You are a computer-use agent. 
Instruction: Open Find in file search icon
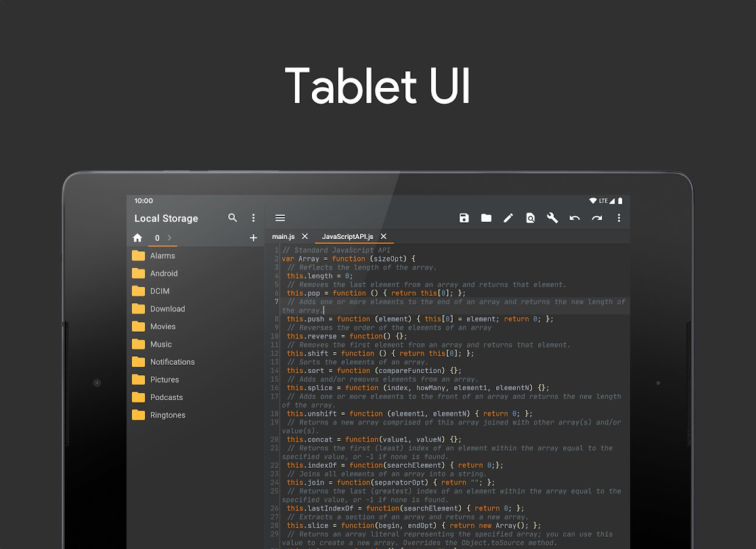tap(530, 218)
